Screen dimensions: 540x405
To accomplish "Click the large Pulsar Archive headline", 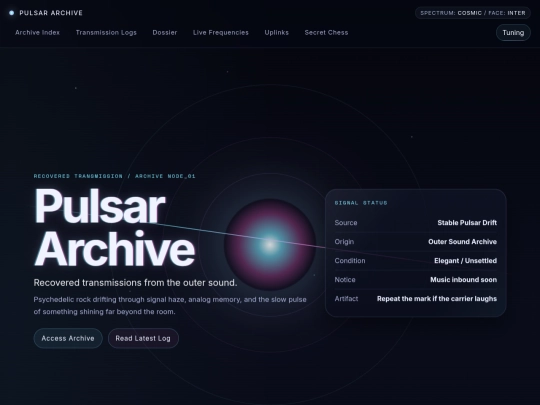I will [114, 227].
